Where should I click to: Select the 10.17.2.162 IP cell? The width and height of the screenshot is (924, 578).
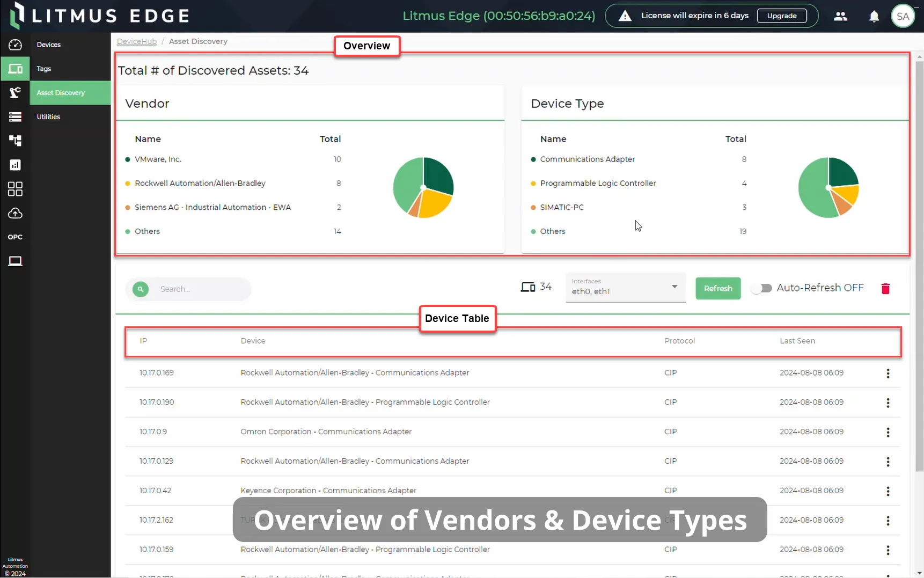point(156,520)
